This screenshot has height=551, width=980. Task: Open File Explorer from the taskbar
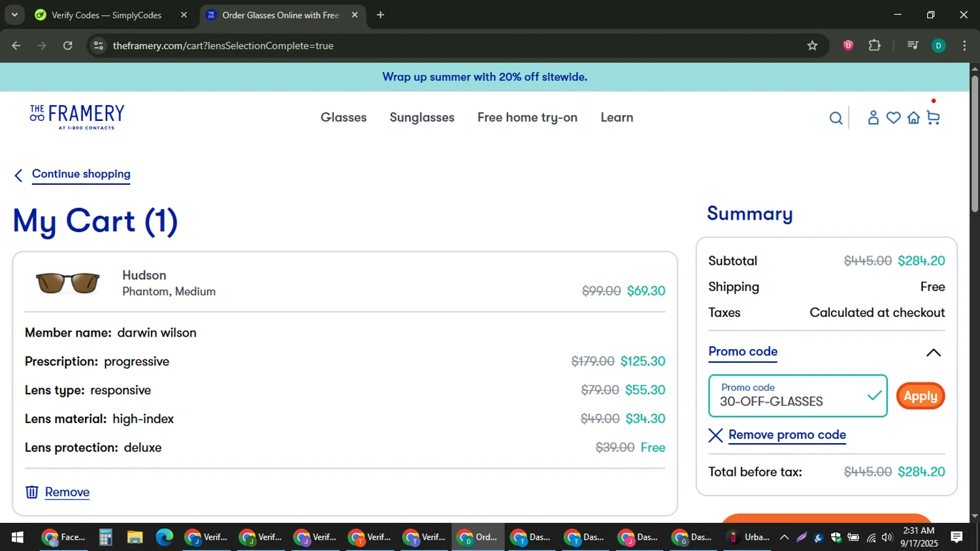click(x=135, y=537)
